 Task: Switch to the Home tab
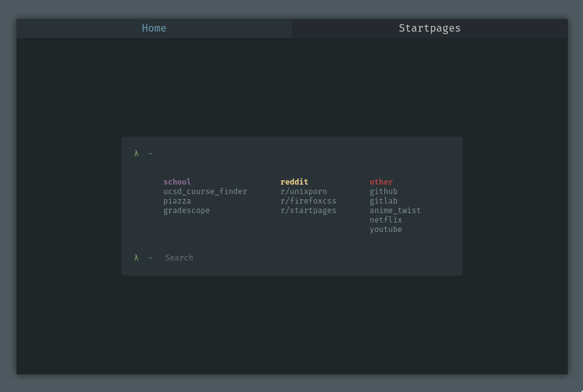(154, 28)
